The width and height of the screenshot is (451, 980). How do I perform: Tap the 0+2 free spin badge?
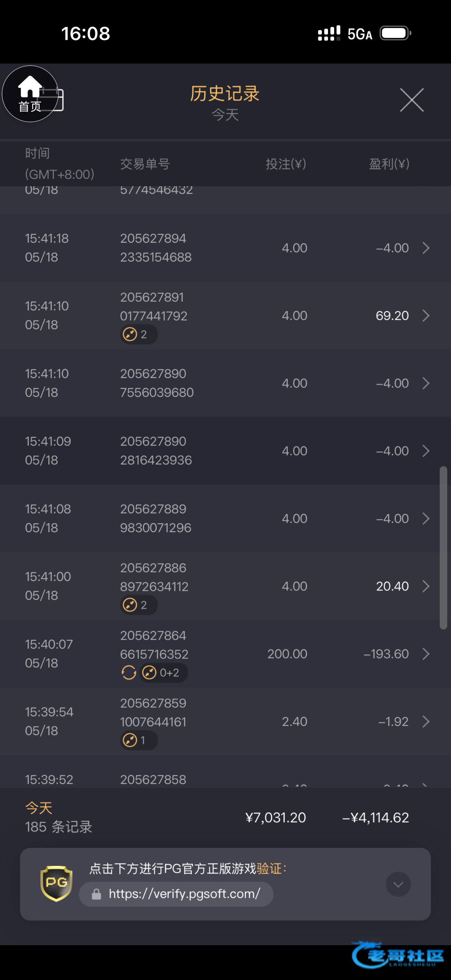pos(164,672)
